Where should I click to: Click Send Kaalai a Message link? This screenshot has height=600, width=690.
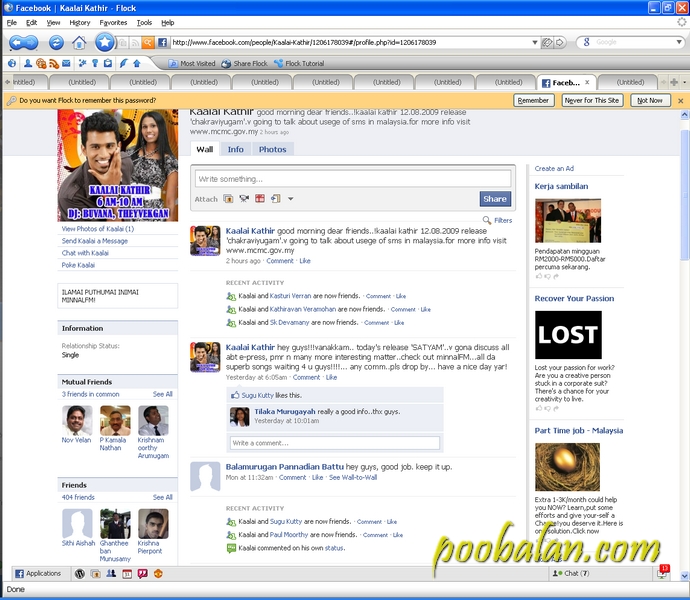pyautogui.click(x=95, y=241)
